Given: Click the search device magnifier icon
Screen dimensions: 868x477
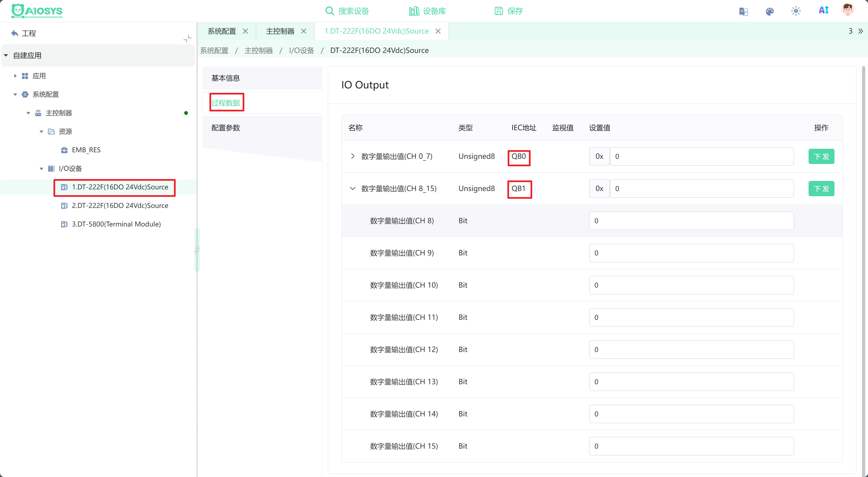Looking at the screenshot, I should (x=329, y=11).
